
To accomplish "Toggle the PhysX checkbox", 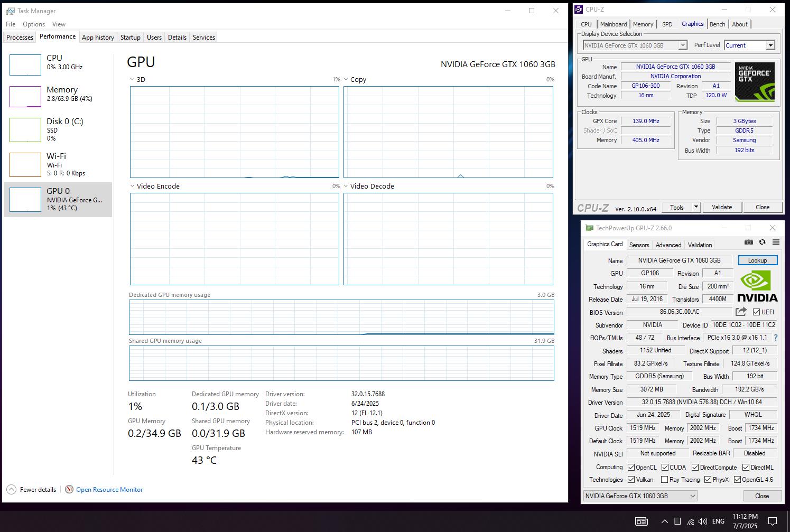I will (708, 479).
